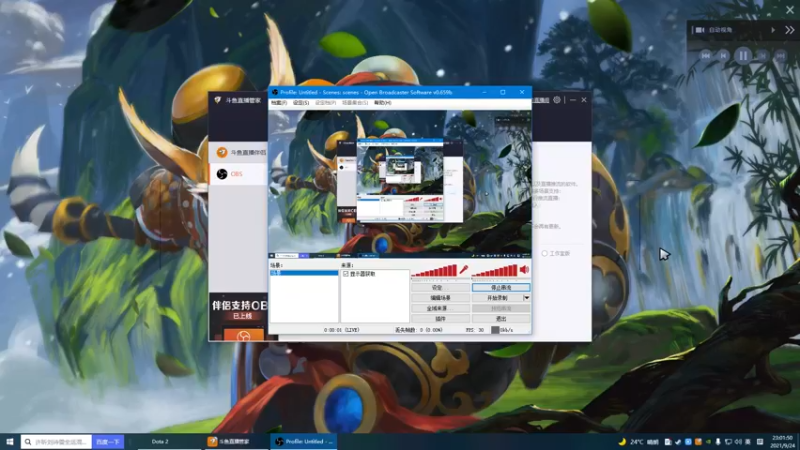Minimize the 斗鱼直播管家 window

572,100
